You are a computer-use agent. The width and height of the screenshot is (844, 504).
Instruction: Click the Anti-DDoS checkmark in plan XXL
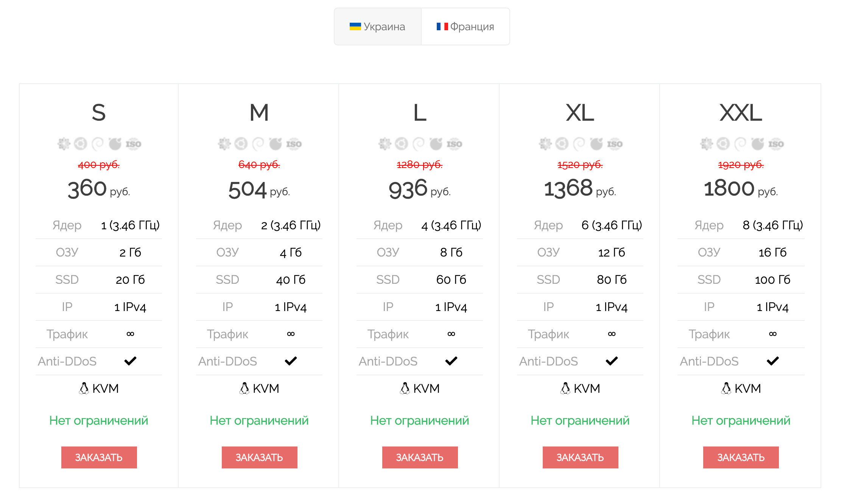click(773, 361)
